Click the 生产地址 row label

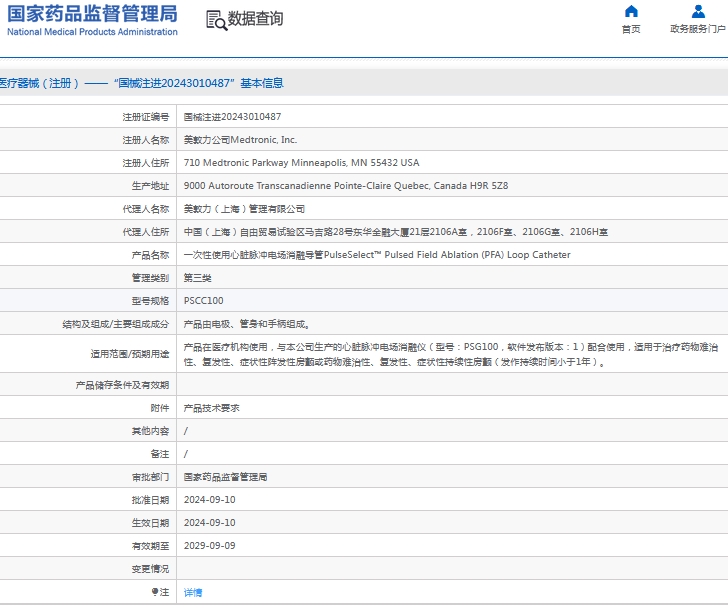[x=150, y=186]
